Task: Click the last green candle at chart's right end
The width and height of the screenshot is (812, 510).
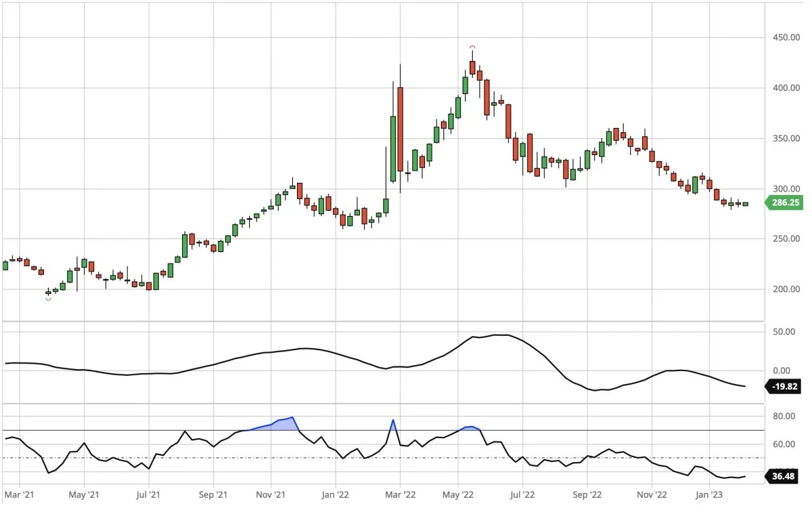Action: point(746,204)
